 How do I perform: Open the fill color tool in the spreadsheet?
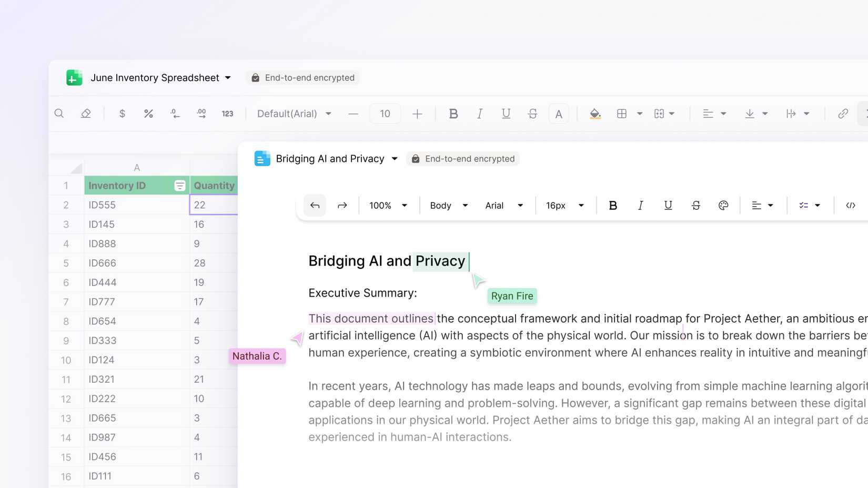pyautogui.click(x=594, y=113)
